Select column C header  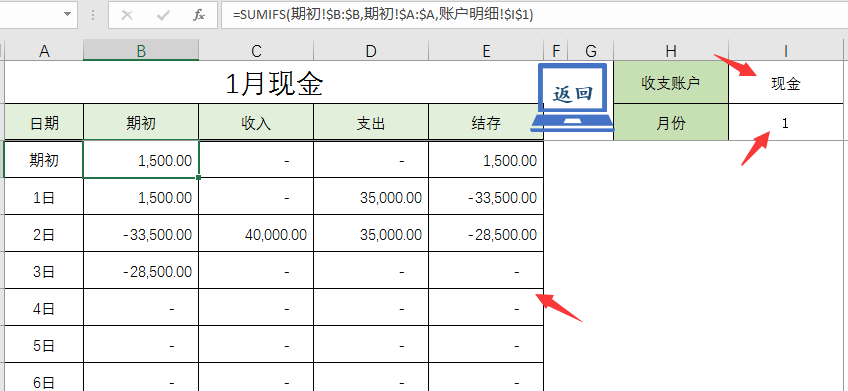click(256, 51)
